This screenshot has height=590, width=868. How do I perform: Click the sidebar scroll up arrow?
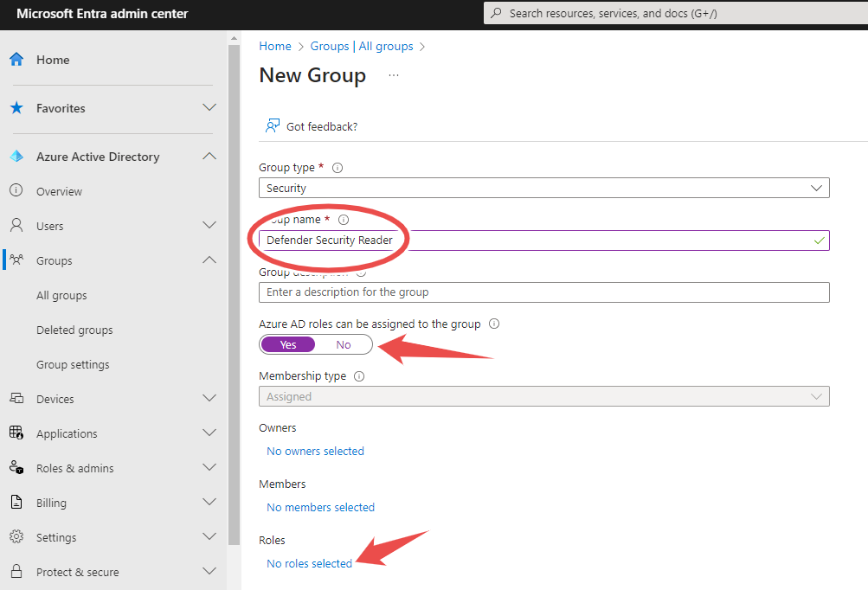coord(234,38)
